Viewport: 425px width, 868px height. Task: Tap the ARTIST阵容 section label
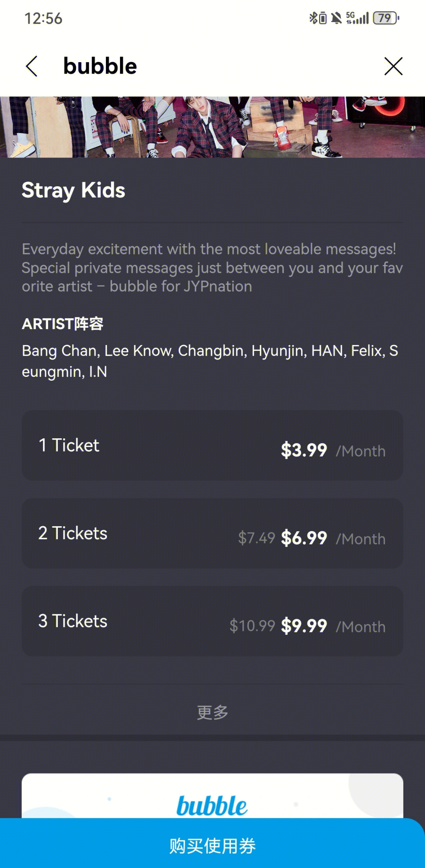pos(63,324)
